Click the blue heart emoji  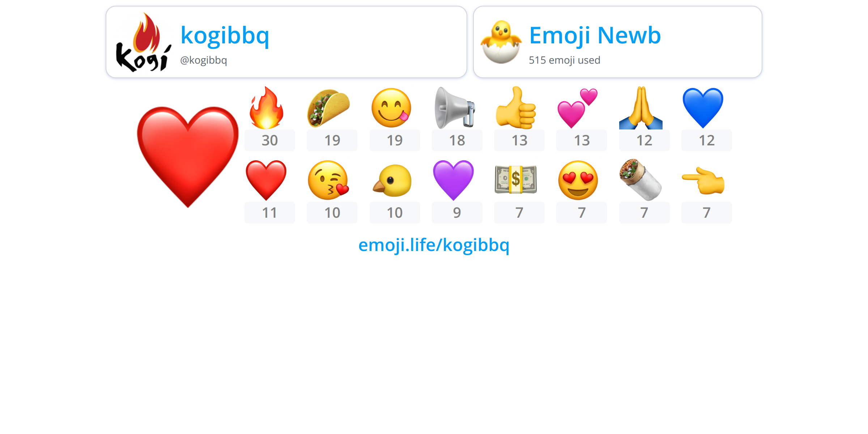(703, 108)
